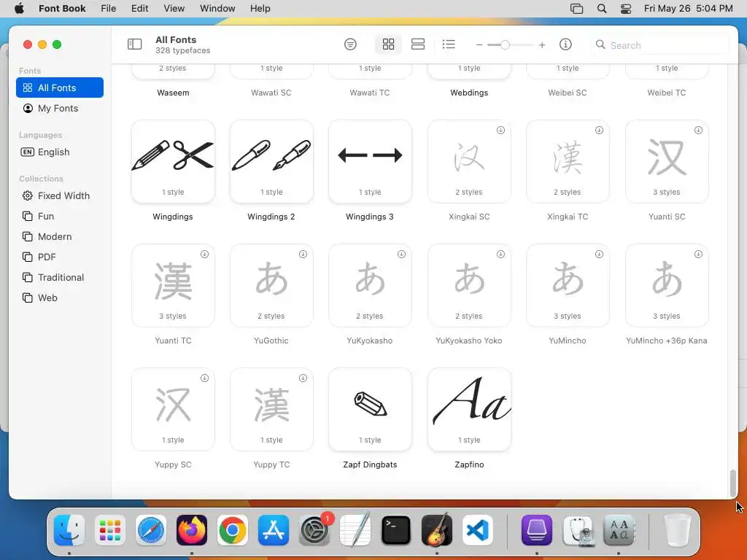Select the Zapf Dingbats font card
This screenshot has height=560, width=747.
point(370,410)
